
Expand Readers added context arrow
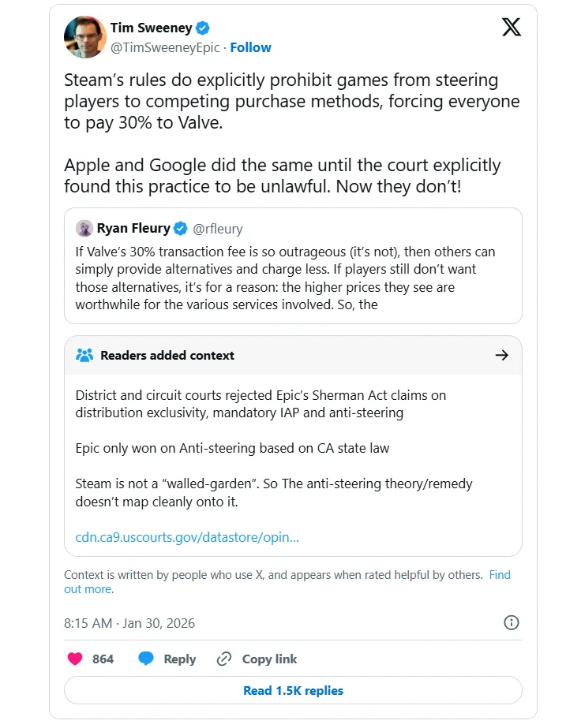click(501, 355)
